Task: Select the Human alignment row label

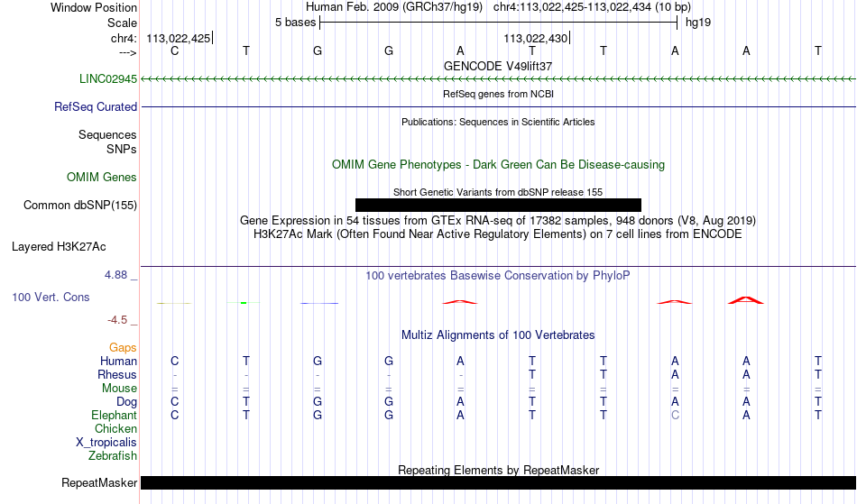Action: click(118, 361)
